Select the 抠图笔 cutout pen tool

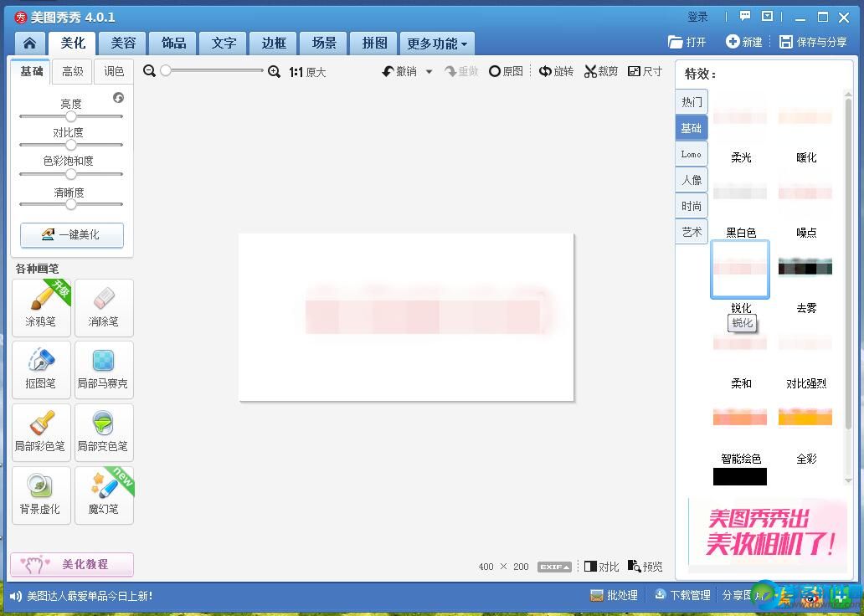[41, 370]
